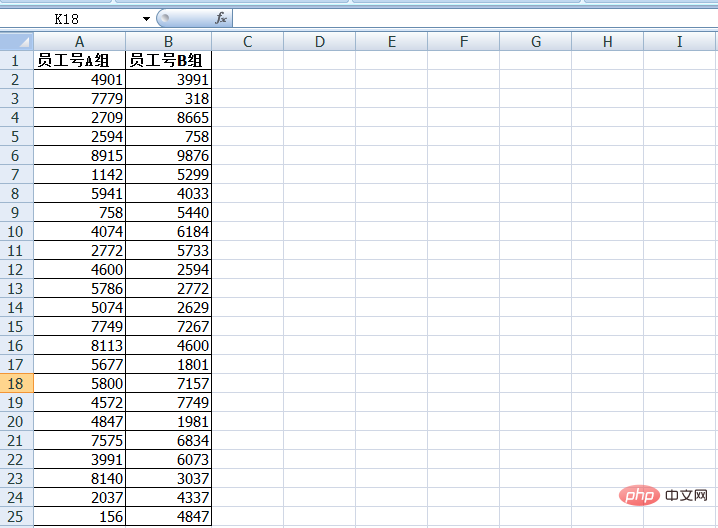Click cell containing 318

coord(169,98)
